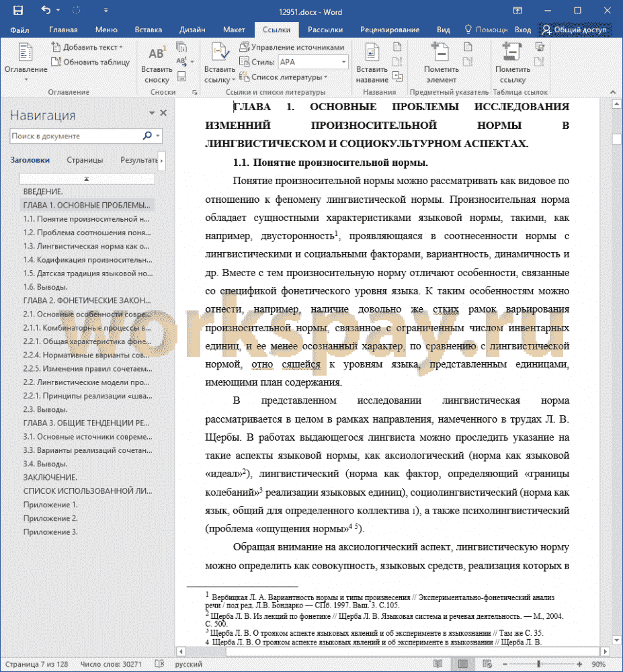The width and height of the screenshot is (623, 672).
Task: Select the Заголовки navigation tab
Action: (x=30, y=160)
